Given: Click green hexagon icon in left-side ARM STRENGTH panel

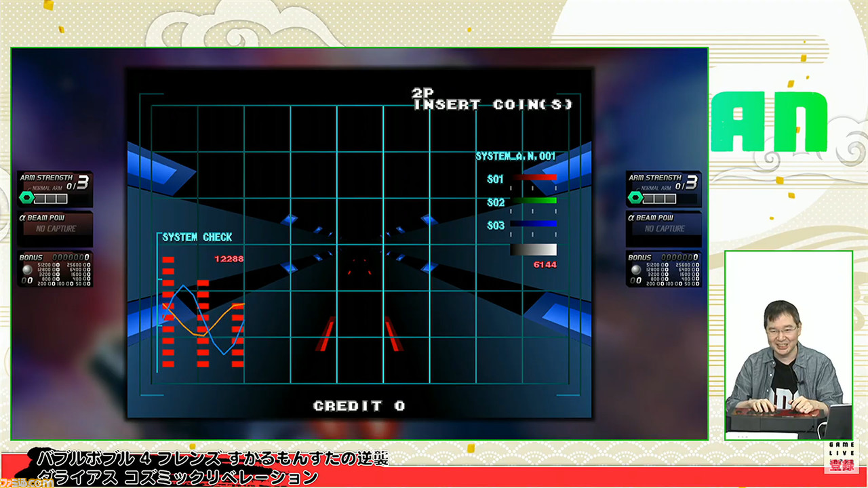Looking at the screenshot, I should [x=27, y=198].
